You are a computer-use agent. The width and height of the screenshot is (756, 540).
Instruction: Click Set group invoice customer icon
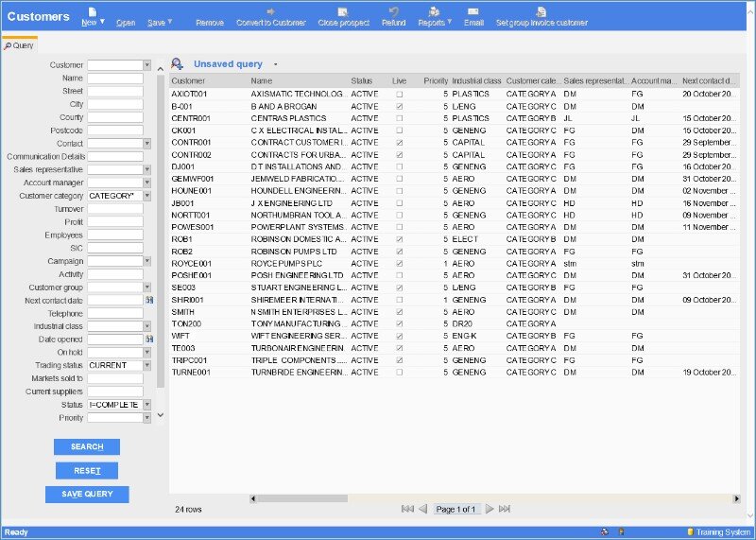pos(541,11)
